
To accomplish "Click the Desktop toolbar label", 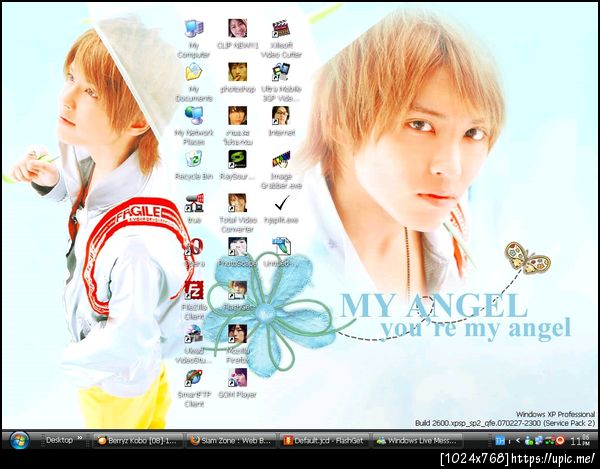I will [x=59, y=440].
